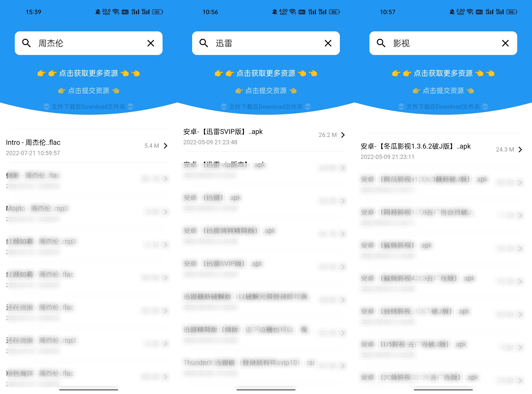Open 点击获取更多资源 on the 周杰伦 screen

coord(89,73)
